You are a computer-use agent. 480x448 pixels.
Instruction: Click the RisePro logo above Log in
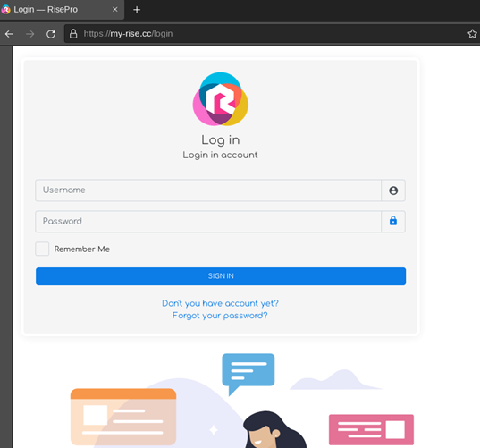point(221,99)
